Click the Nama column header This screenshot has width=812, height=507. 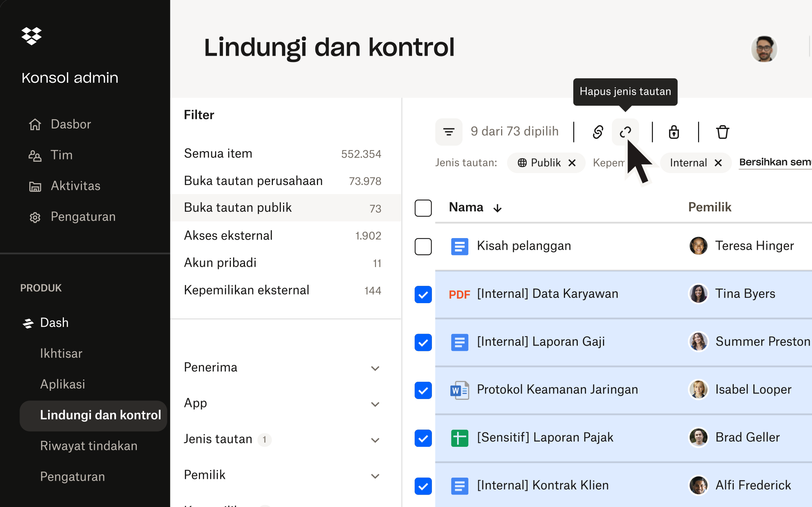[x=466, y=207]
